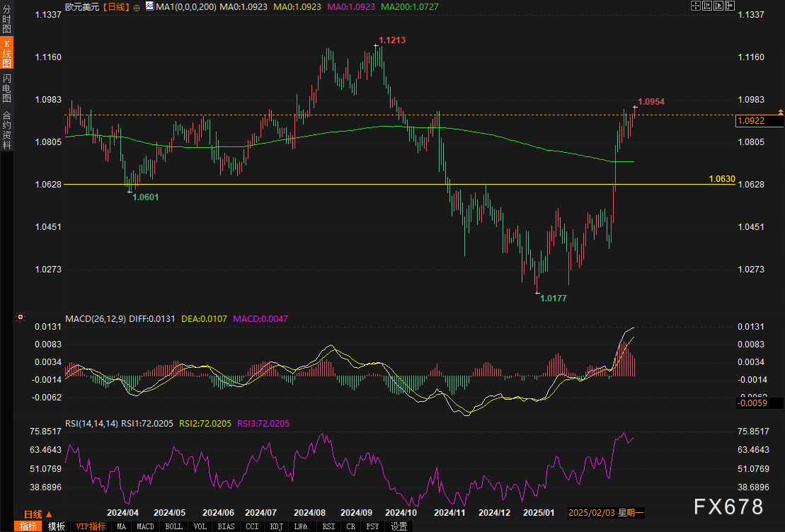Toggle the KDJ indicator
This screenshot has width=785, height=532.
(x=276, y=526)
